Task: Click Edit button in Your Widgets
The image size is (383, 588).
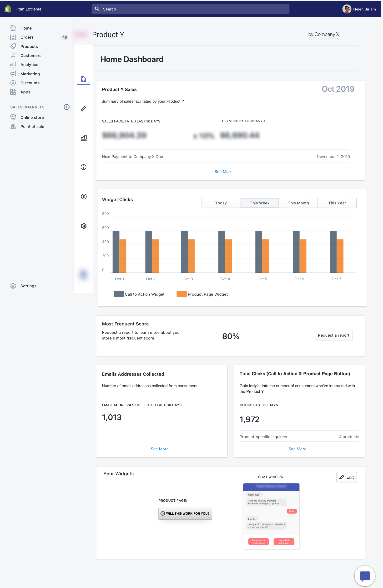Action: pos(347,477)
